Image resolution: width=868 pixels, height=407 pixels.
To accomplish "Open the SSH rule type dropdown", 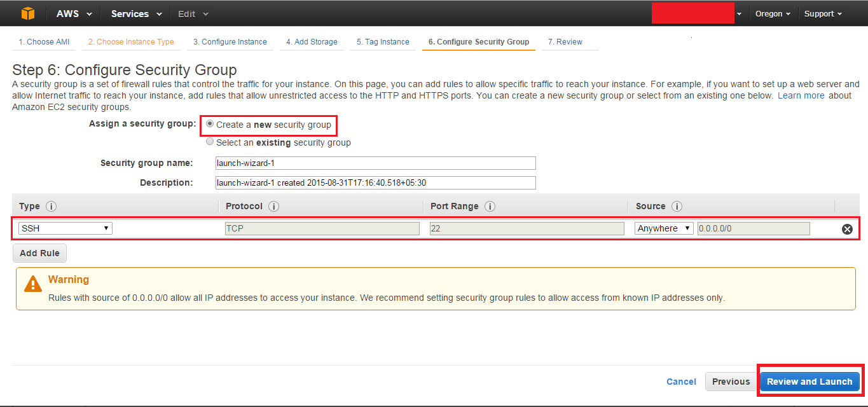I will click(65, 228).
